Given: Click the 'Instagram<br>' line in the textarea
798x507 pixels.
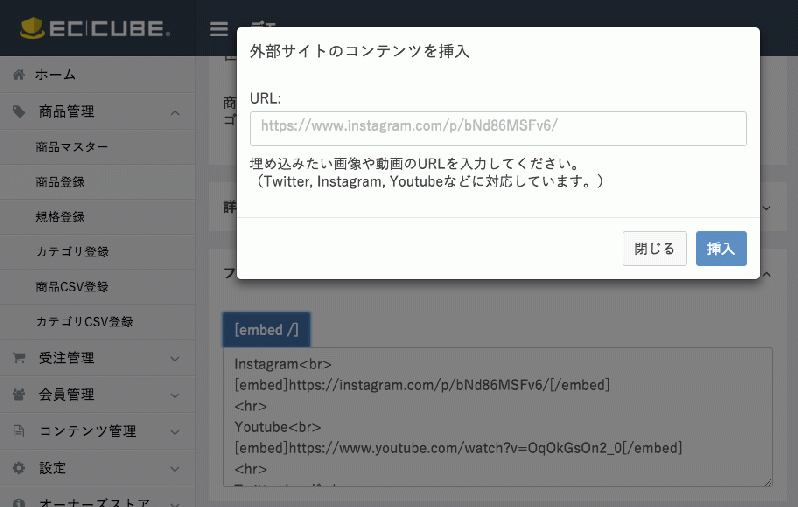Looking at the screenshot, I should tap(283, 364).
